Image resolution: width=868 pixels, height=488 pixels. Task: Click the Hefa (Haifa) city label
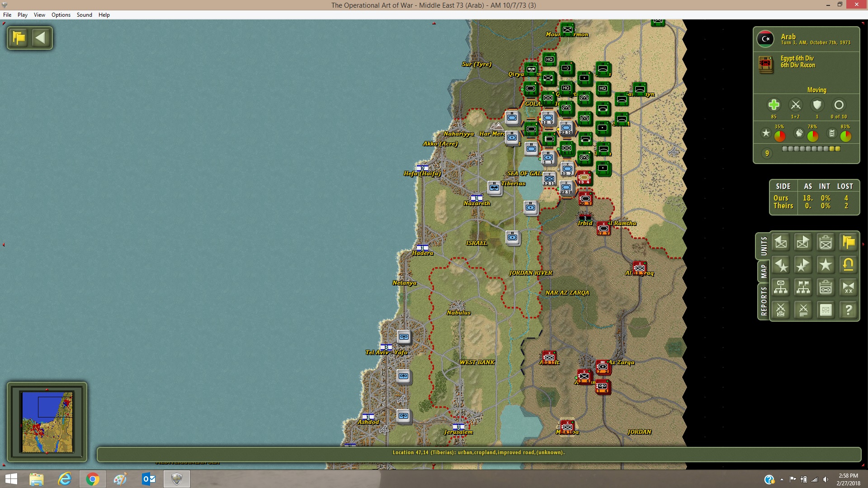point(422,174)
